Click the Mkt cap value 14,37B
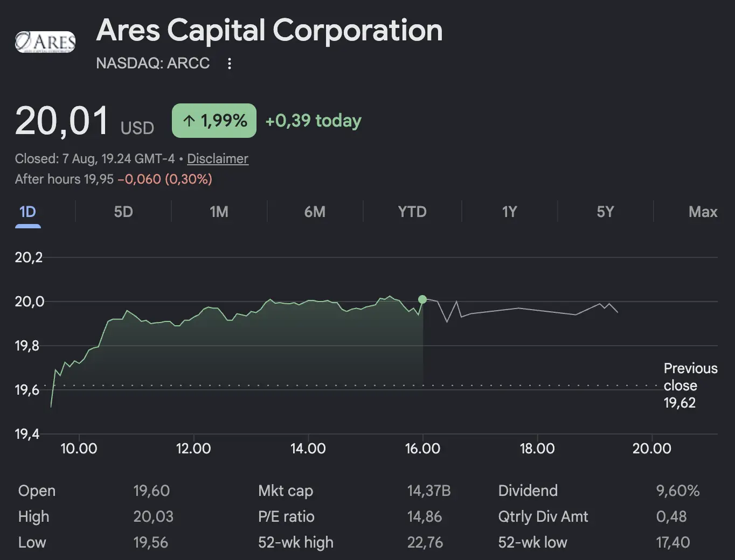The width and height of the screenshot is (735, 560). coord(429,491)
